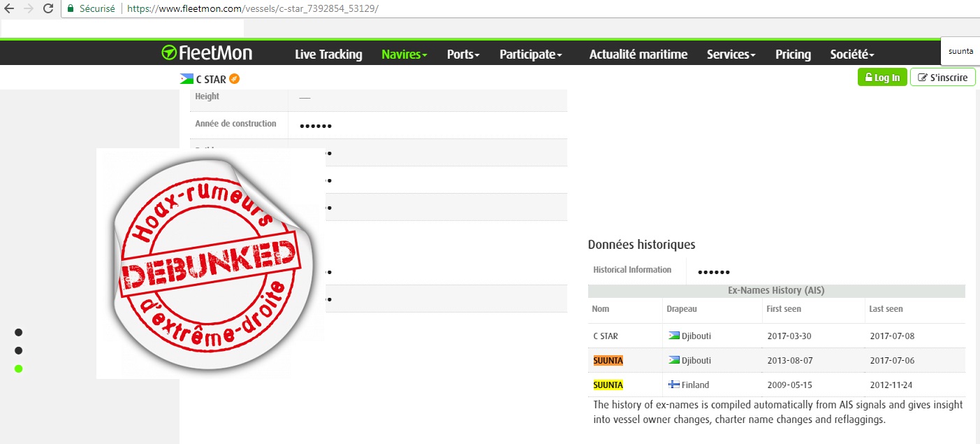Click the browser forward arrow

click(x=28, y=8)
